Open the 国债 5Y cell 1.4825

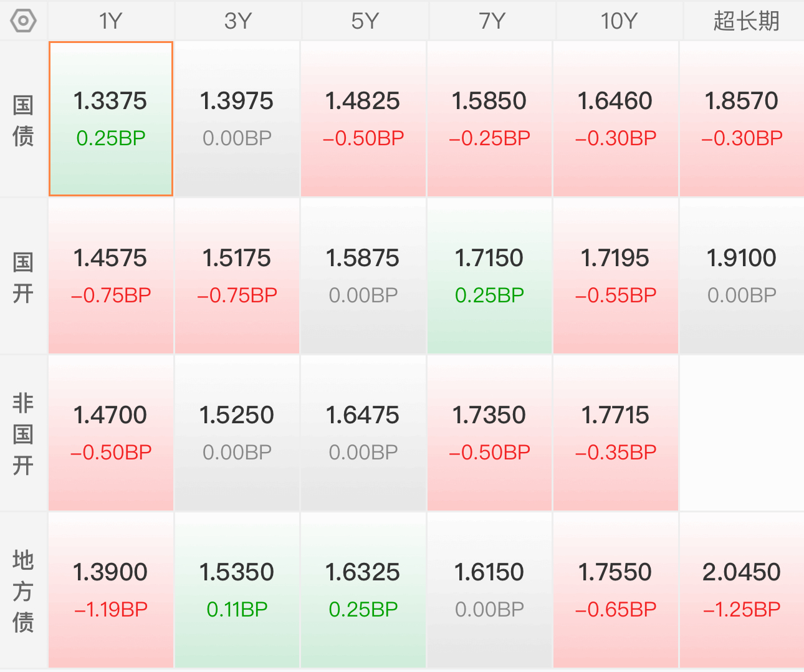point(363,119)
